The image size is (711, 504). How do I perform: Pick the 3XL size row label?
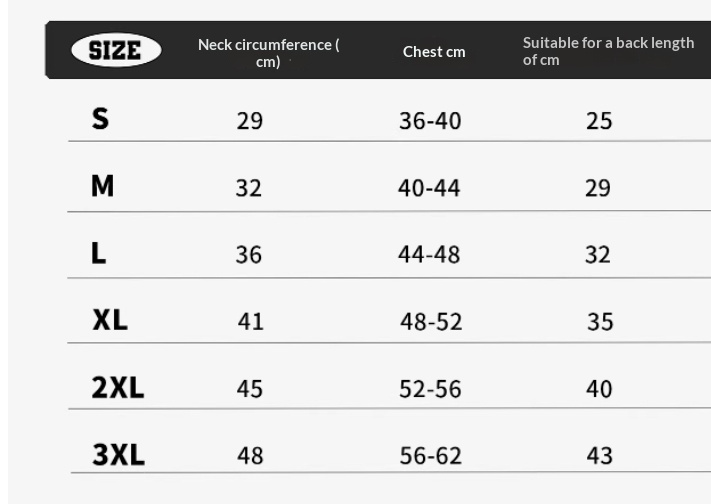pos(118,455)
